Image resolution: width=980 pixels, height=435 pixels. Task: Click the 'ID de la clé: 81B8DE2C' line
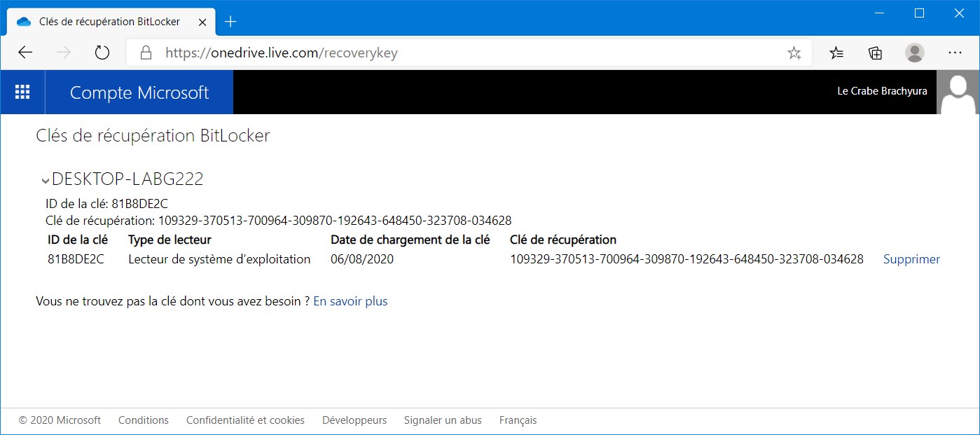pyautogui.click(x=106, y=205)
